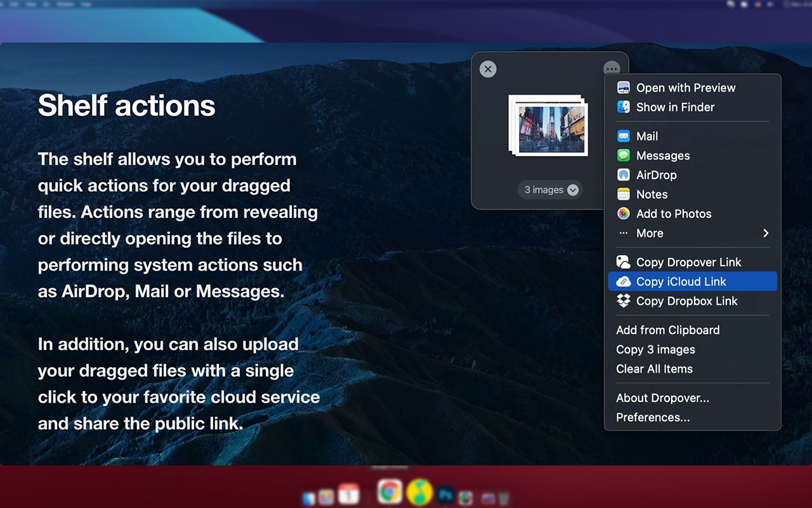Click the Dropover Link icon
The image size is (812, 508).
click(x=624, y=262)
